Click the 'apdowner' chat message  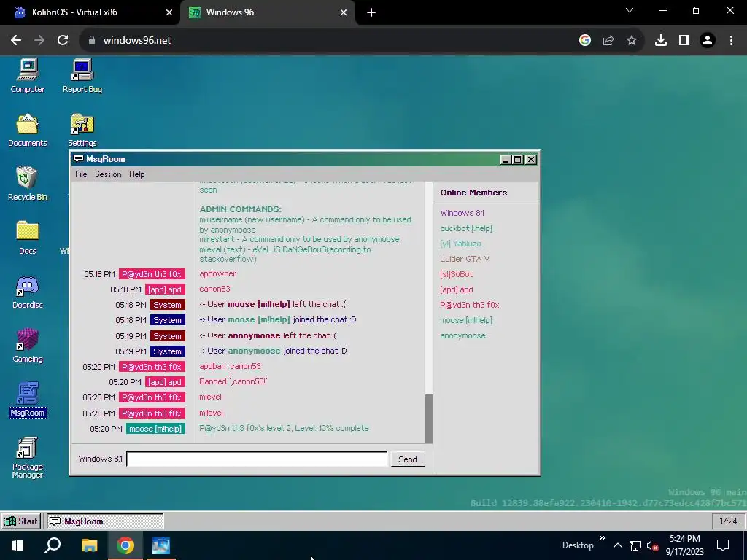point(217,274)
